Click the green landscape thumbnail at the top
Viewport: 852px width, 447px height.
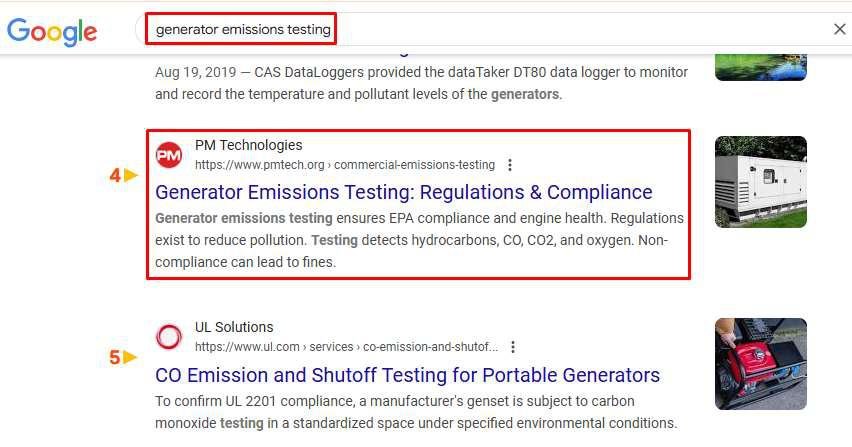point(760,62)
